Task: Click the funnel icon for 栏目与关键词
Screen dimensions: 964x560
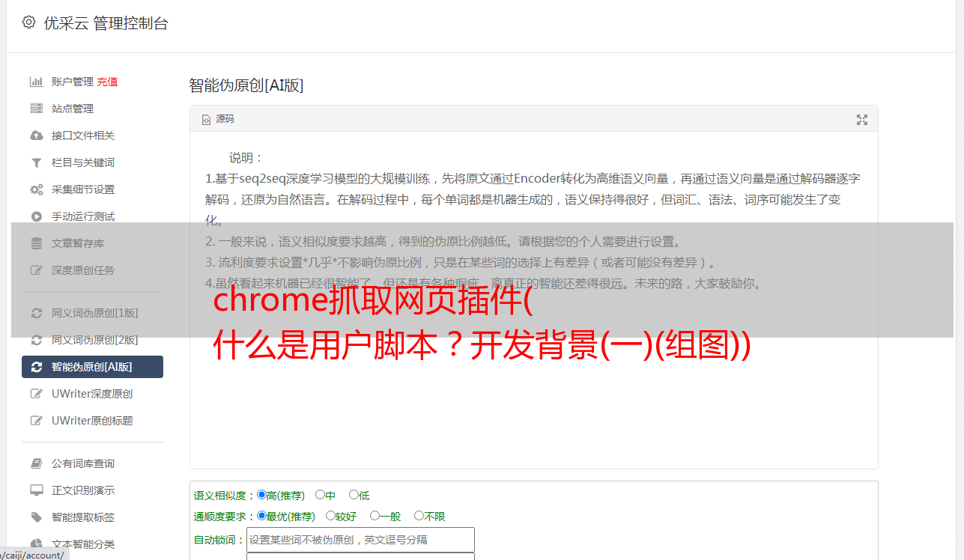Action: point(36,162)
